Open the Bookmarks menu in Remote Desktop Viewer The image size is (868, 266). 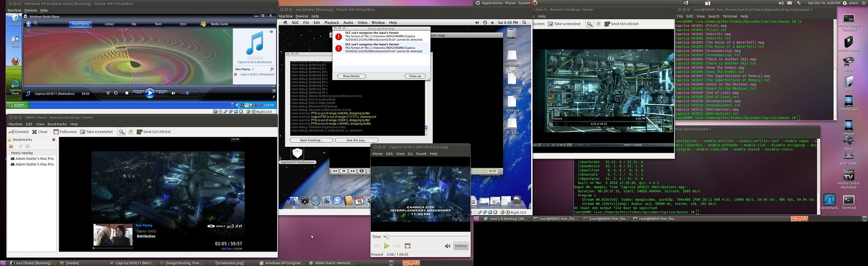click(x=57, y=124)
